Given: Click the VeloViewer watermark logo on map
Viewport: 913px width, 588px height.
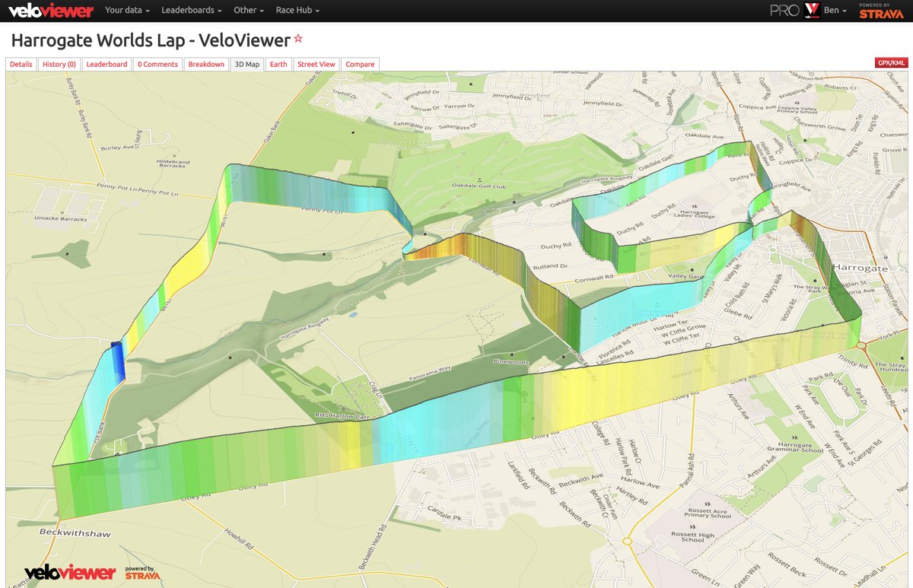Looking at the screenshot, I should (x=70, y=573).
